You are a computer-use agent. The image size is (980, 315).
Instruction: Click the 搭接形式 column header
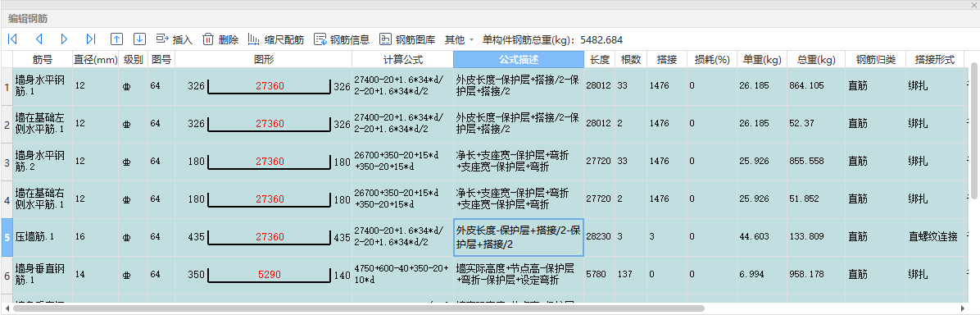click(934, 60)
